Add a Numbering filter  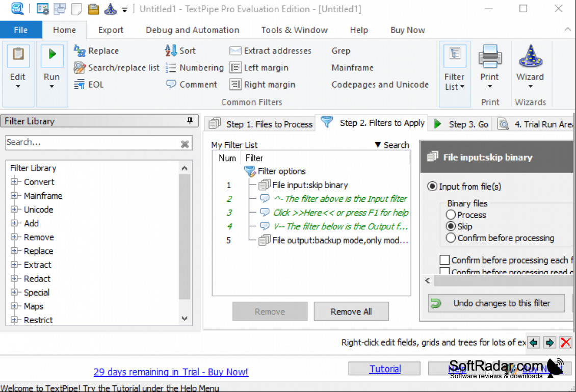point(194,68)
